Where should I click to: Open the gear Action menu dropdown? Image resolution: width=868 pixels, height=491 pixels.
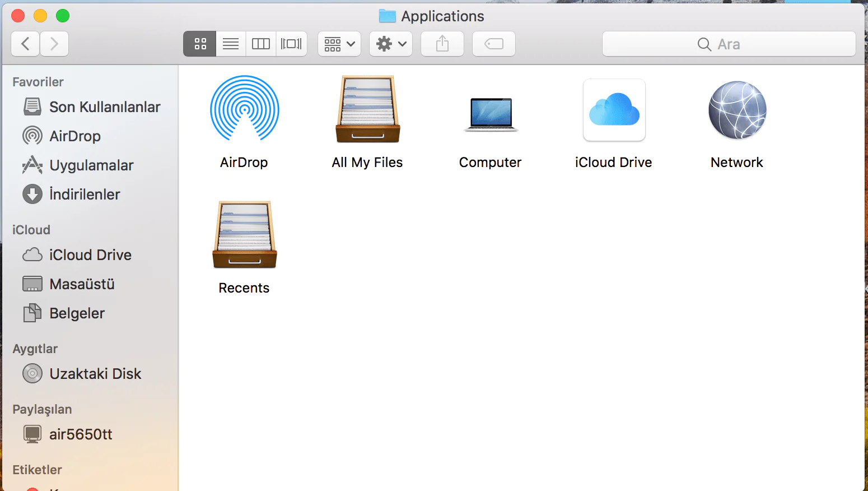coord(391,44)
